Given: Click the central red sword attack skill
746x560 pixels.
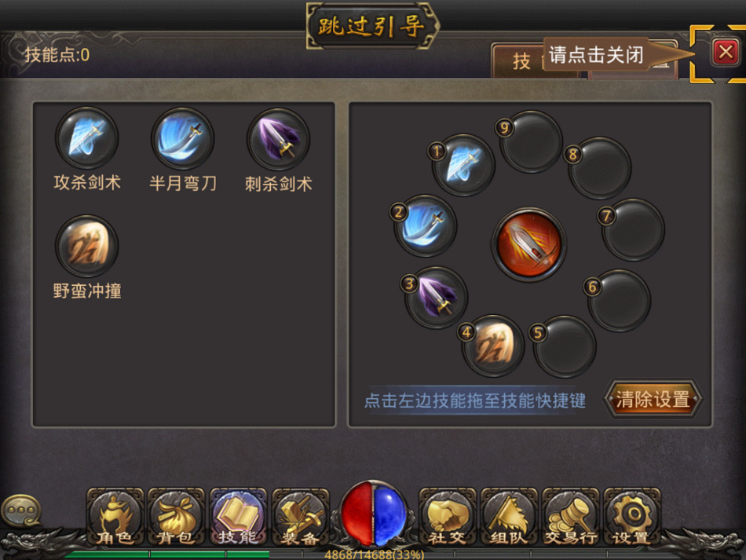Looking at the screenshot, I should click(529, 244).
